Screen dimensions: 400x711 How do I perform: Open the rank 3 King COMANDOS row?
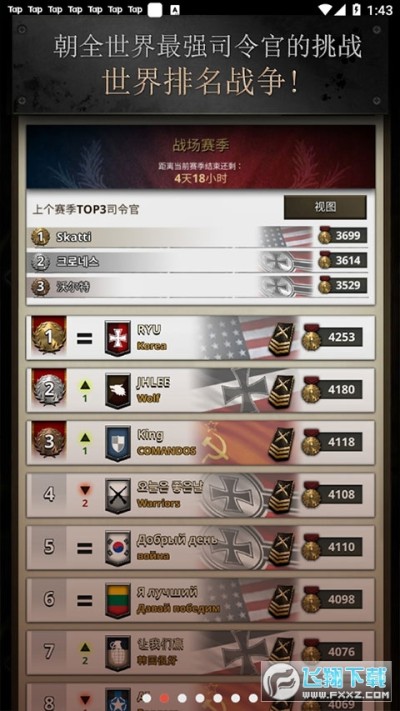[200, 443]
